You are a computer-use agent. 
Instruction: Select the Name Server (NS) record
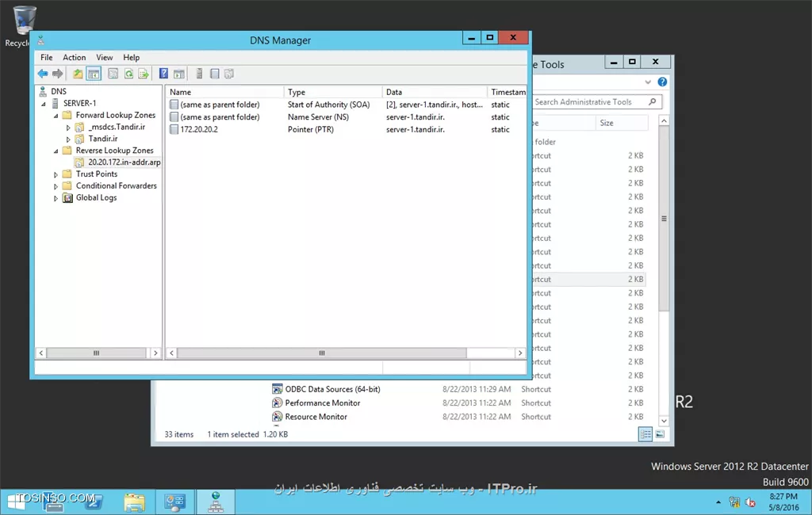[318, 117]
